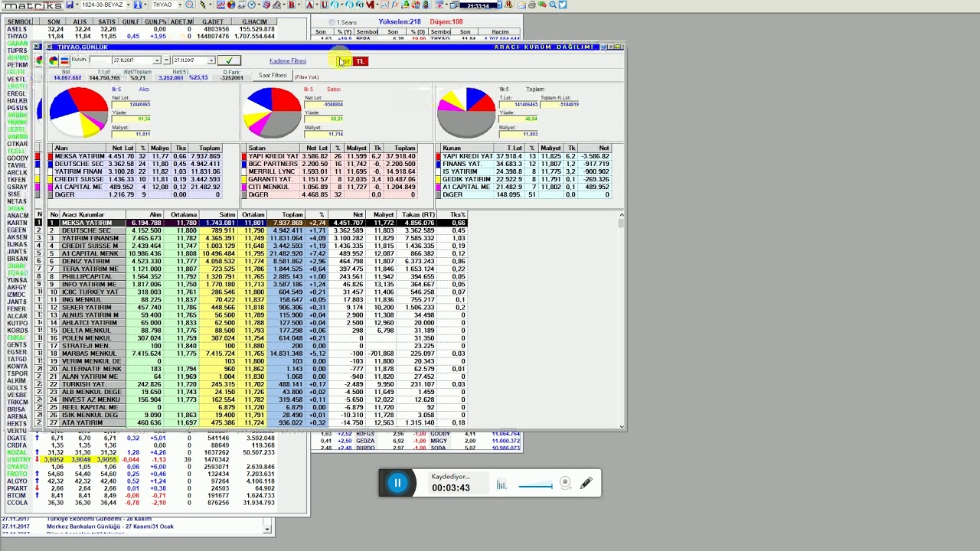Select the MARBAS MENKUL row
The image size is (980, 551).
point(256,354)
